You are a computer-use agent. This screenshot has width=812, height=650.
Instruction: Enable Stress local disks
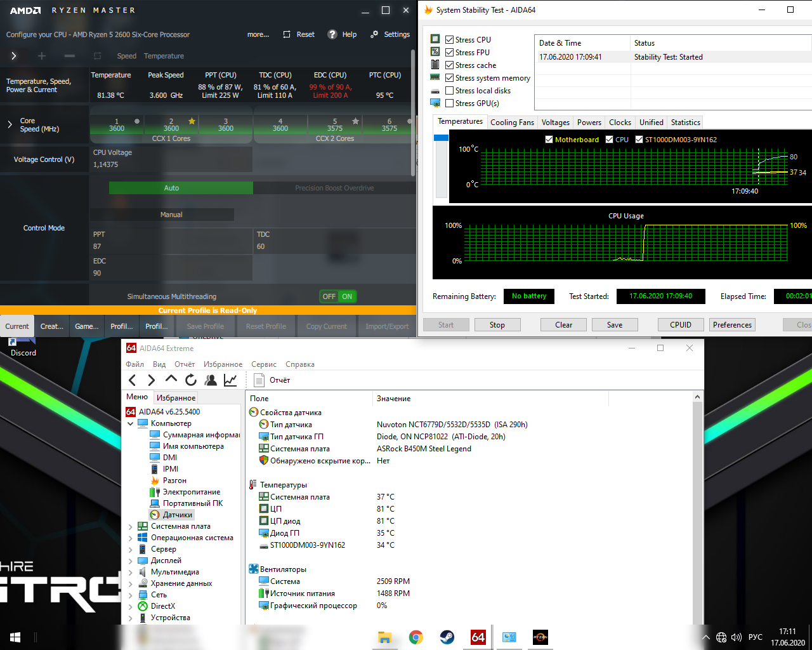[449, 90]
